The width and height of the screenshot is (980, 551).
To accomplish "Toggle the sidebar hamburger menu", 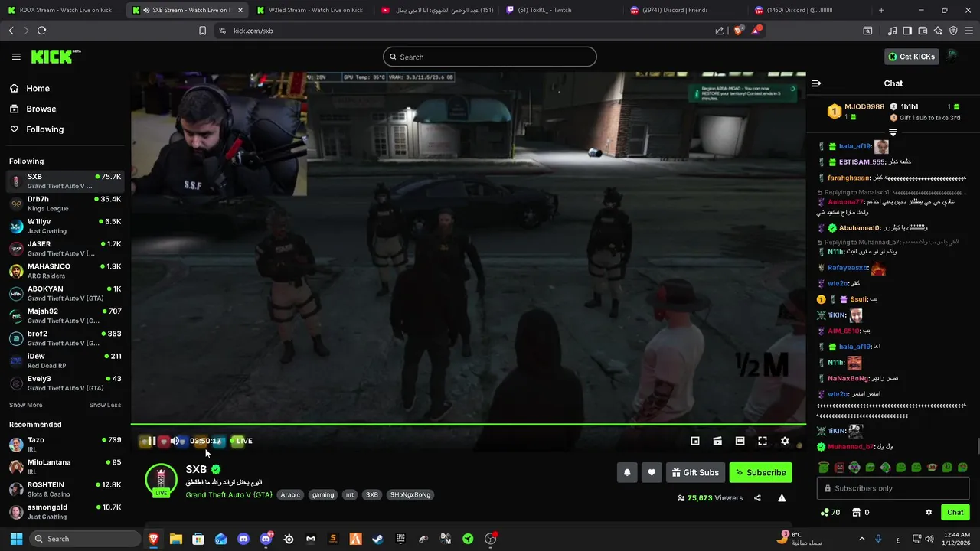I will tap(16, 57).
